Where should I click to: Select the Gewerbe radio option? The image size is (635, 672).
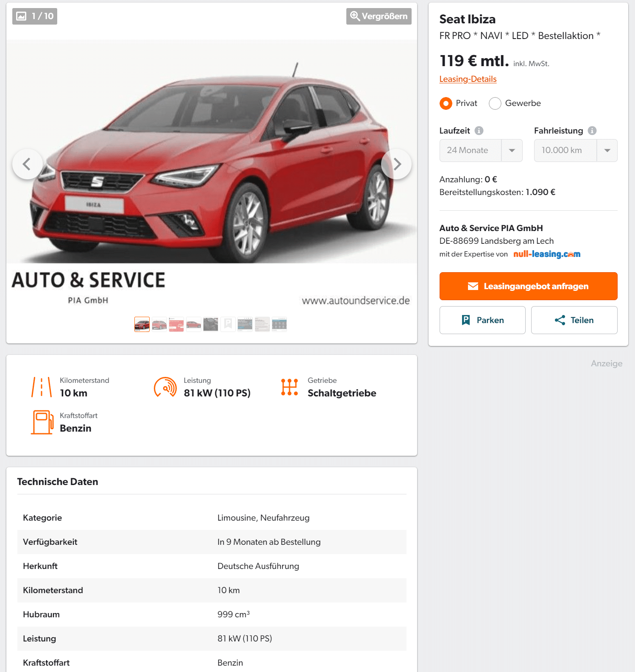point(495,103)
